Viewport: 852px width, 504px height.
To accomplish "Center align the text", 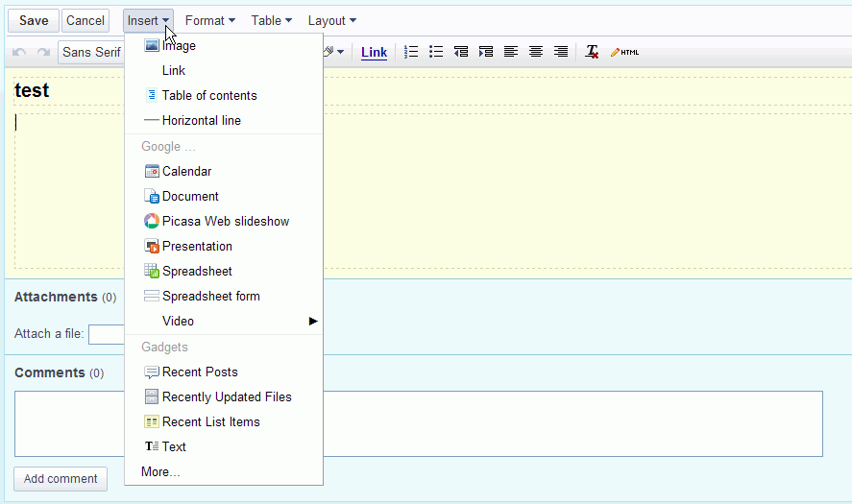I will tap(536, 52).
